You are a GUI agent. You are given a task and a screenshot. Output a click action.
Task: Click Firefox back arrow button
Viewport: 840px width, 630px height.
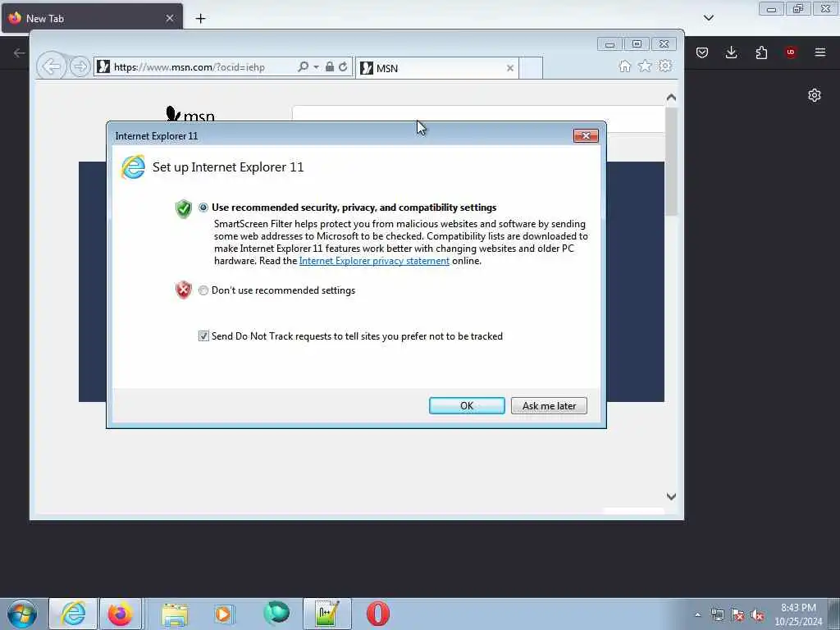pyautogui.click(x=20, y=52)
